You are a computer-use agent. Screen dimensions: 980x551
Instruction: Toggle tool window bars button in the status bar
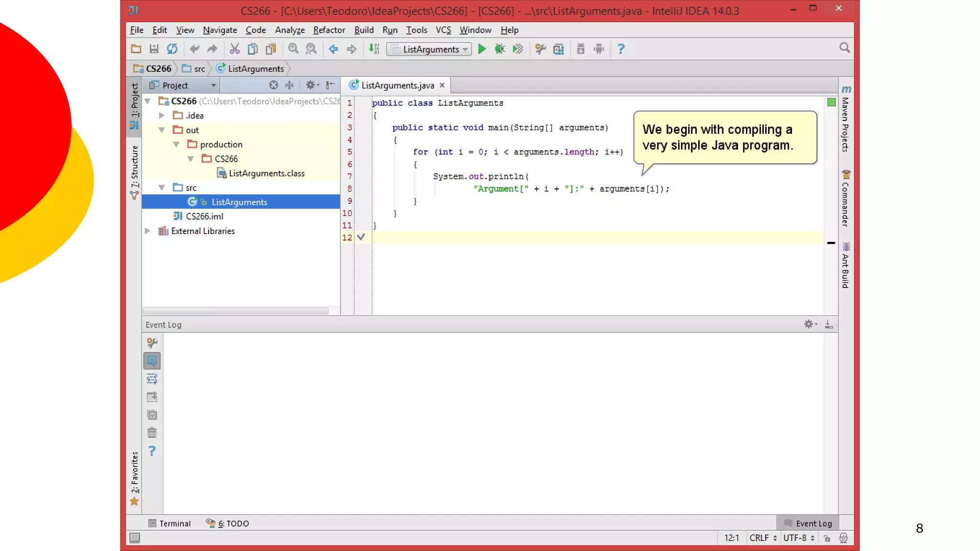(x=135, y=538)
